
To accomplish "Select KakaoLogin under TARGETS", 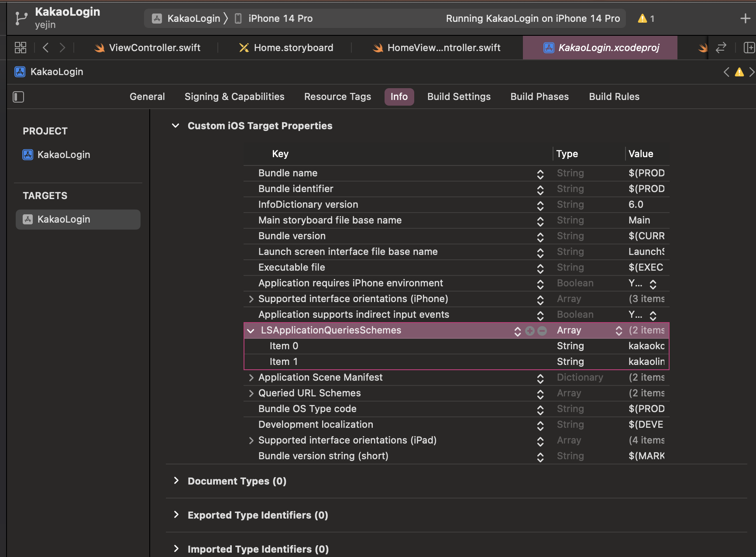I will [78, 219].
